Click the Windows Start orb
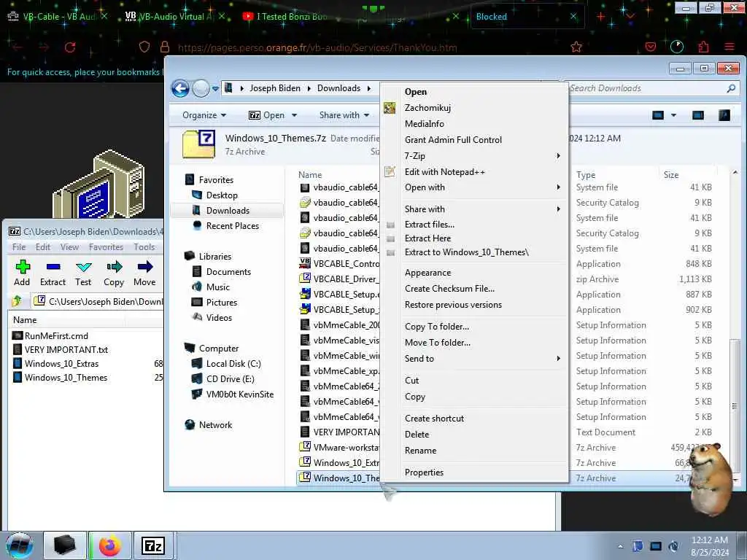747x560 pixels. (20, 545)
